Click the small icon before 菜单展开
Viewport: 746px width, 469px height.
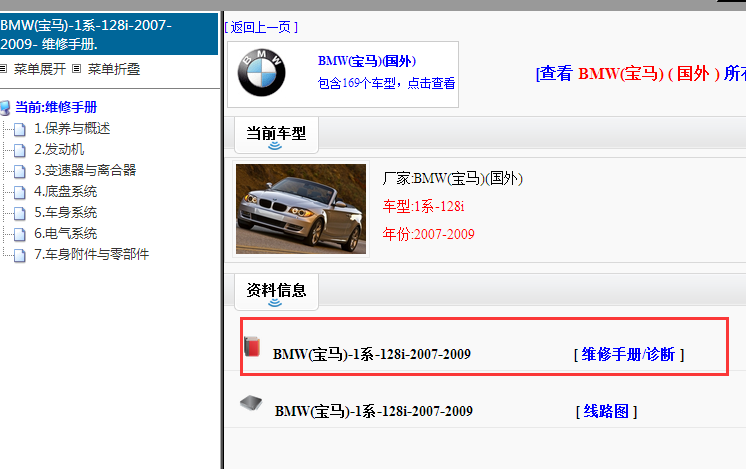(x=3, y=69)
